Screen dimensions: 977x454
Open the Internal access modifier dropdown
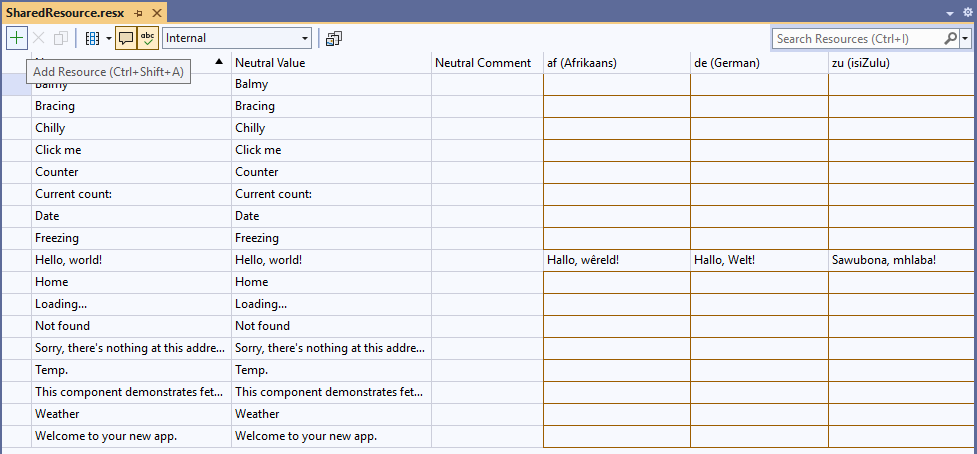tap(237, 38)
